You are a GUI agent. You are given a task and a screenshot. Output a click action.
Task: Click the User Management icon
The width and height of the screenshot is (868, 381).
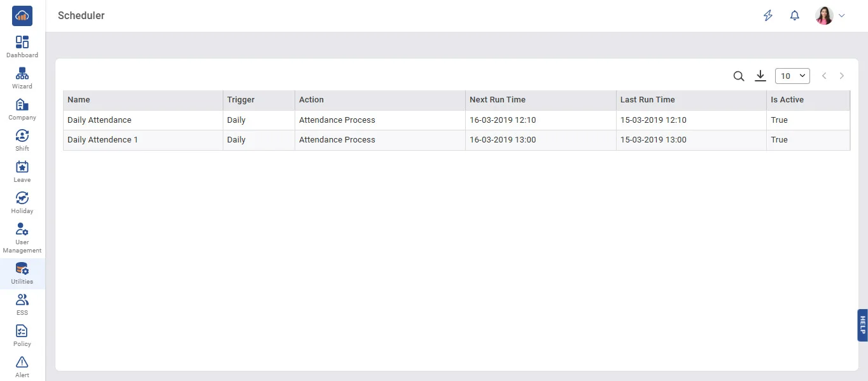coord(22,230)
